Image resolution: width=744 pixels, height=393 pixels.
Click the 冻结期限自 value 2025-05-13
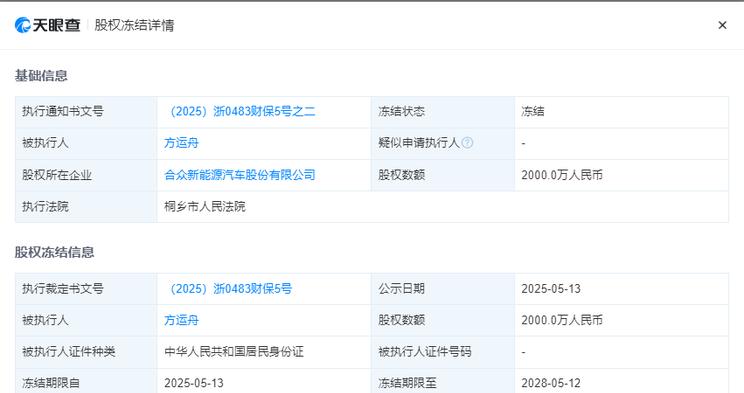(194, 383)
